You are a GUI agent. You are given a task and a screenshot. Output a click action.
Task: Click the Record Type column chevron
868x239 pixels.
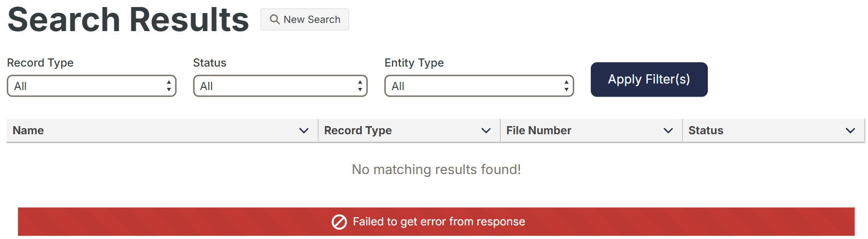tap(486, 130)
